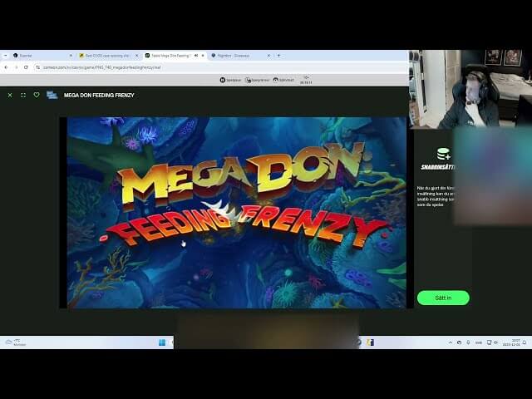The image size is (532, 399).
Task: View site information icon in the address bar
Action: 38,67
